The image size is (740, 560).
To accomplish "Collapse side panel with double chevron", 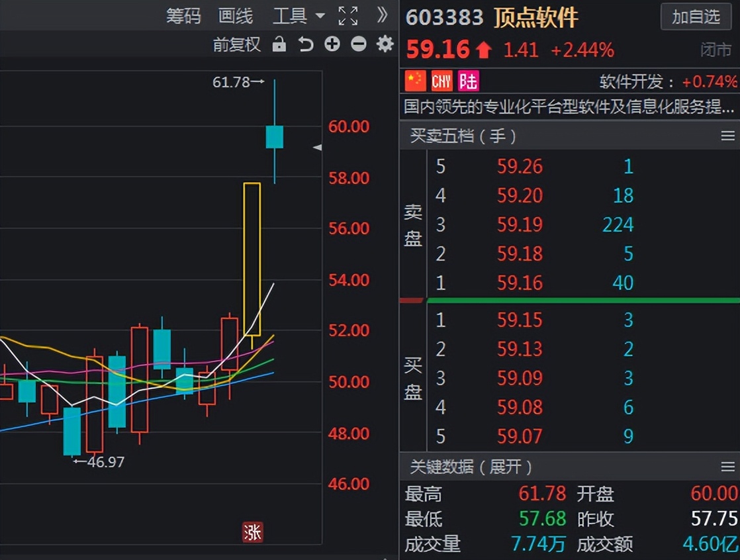I will click(x=383, y=15).
